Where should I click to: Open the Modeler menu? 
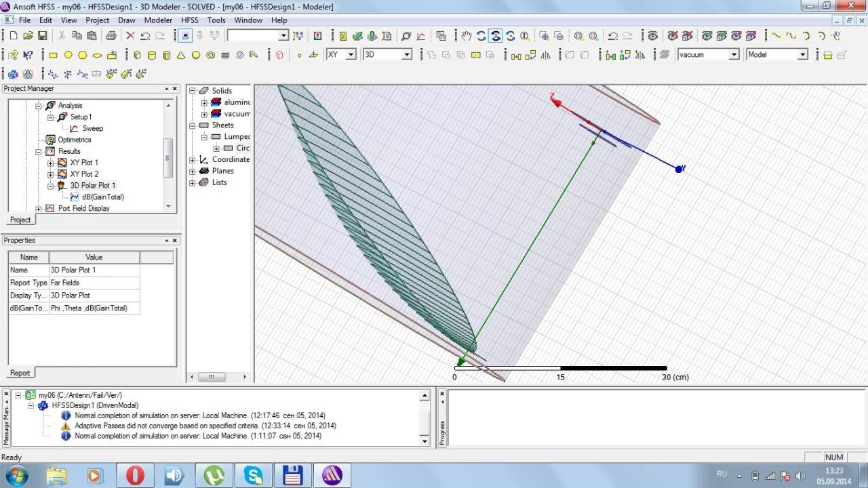coord(158,20)
